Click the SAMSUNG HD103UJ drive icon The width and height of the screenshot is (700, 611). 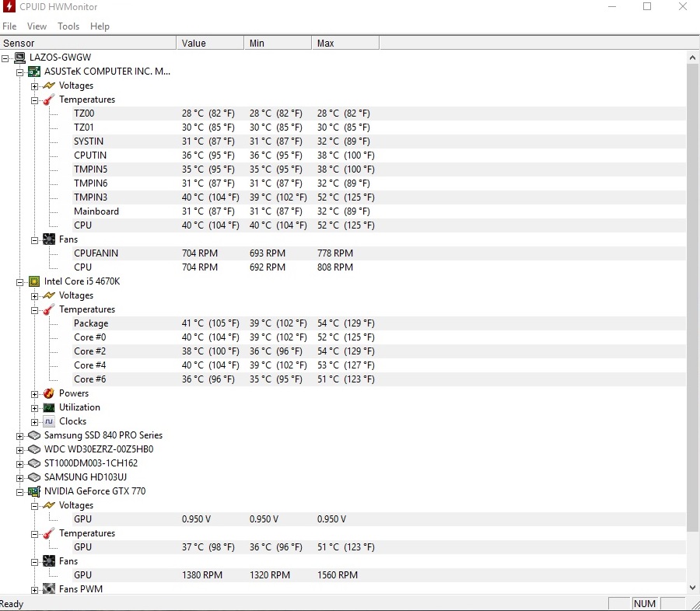point(34,477)
